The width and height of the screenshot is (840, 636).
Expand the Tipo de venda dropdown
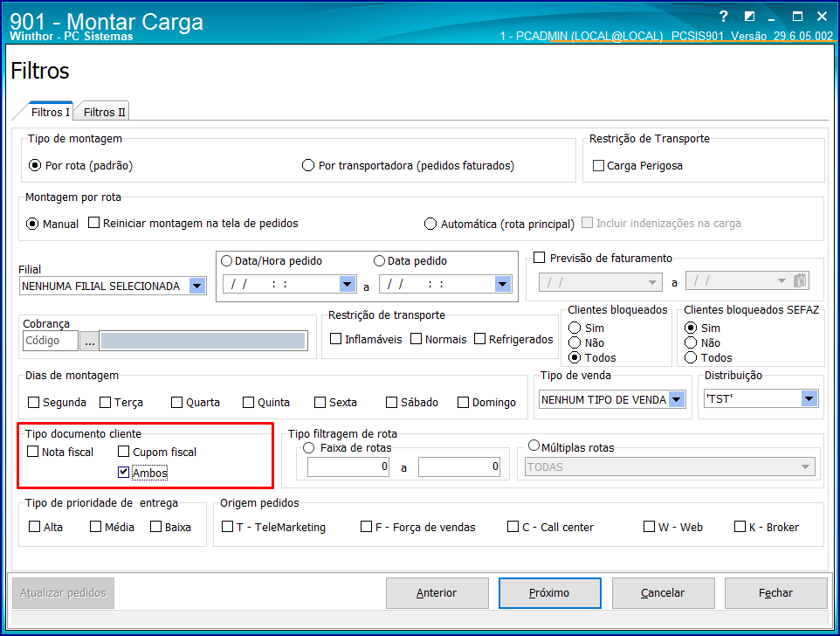[677, 400]
